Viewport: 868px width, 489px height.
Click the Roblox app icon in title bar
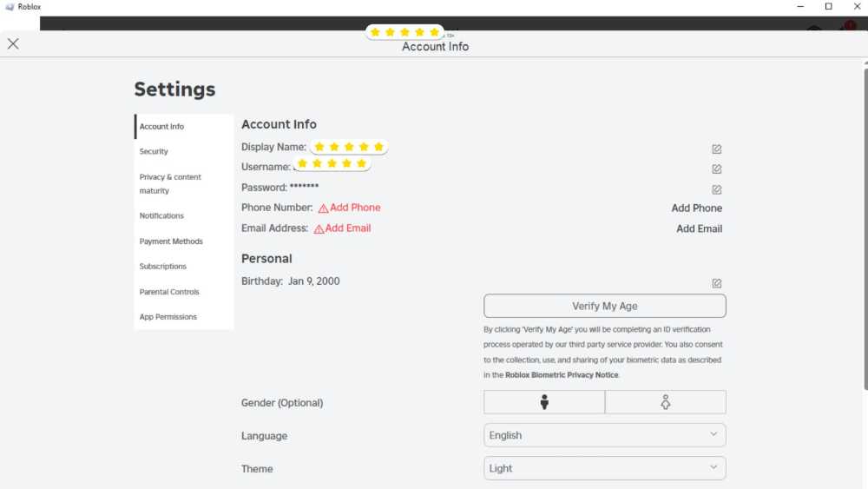coord(10,7)
